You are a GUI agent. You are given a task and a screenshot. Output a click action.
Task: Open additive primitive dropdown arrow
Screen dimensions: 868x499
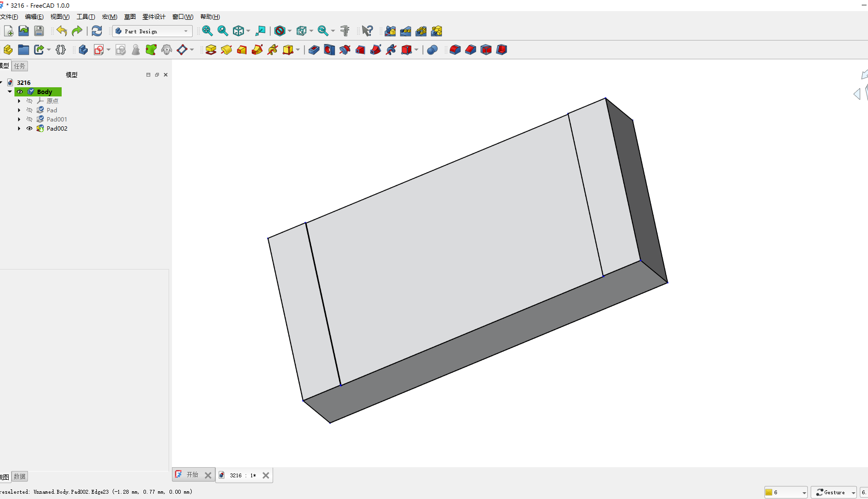coord(298,50)
